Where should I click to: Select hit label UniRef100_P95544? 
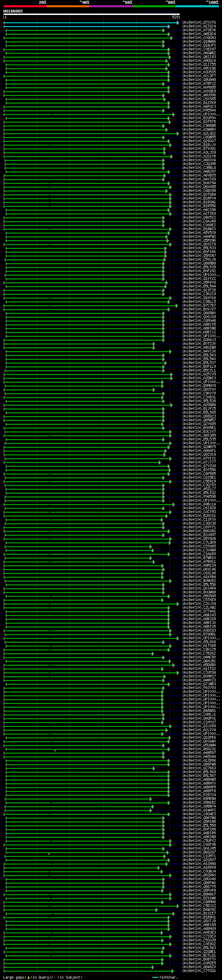(199, 110)
